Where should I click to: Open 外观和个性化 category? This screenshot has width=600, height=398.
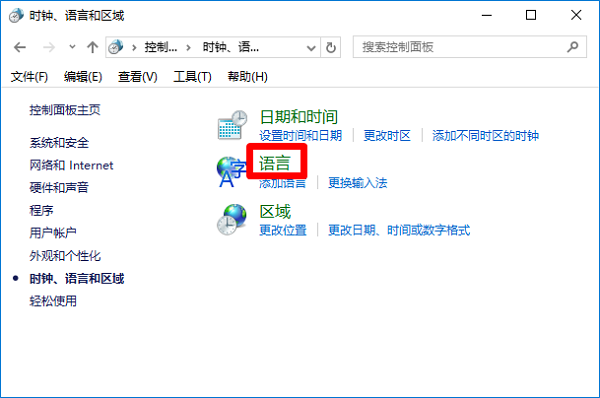click(65, 256)
